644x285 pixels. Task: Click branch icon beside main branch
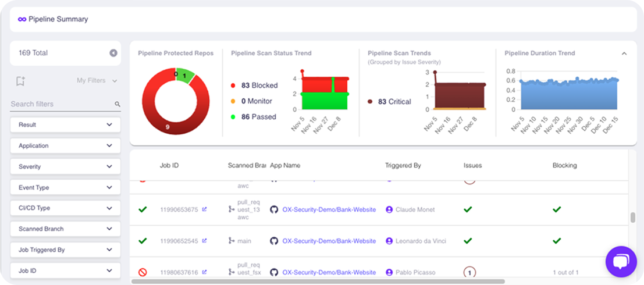pos(232,241)
